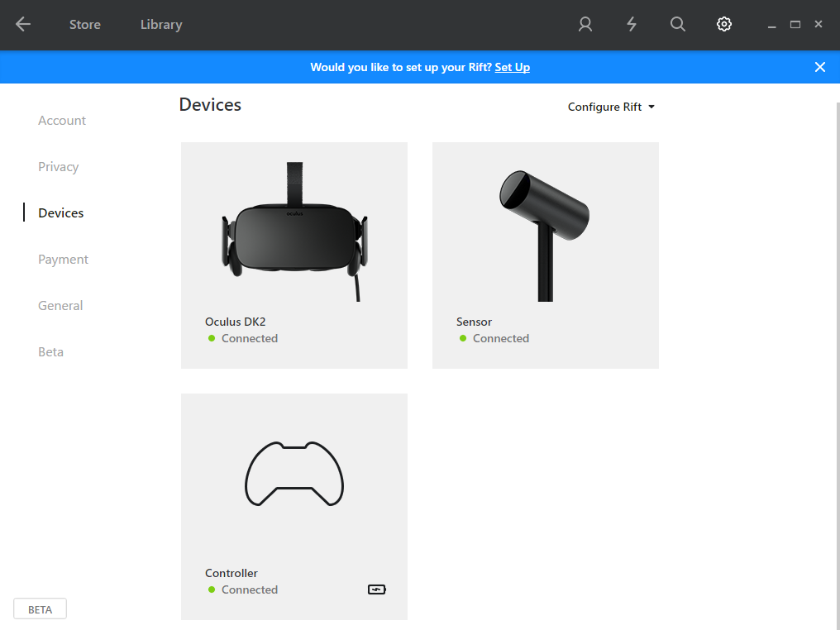
Task: Click the controller battery status icon
Action: coord(376,589)
